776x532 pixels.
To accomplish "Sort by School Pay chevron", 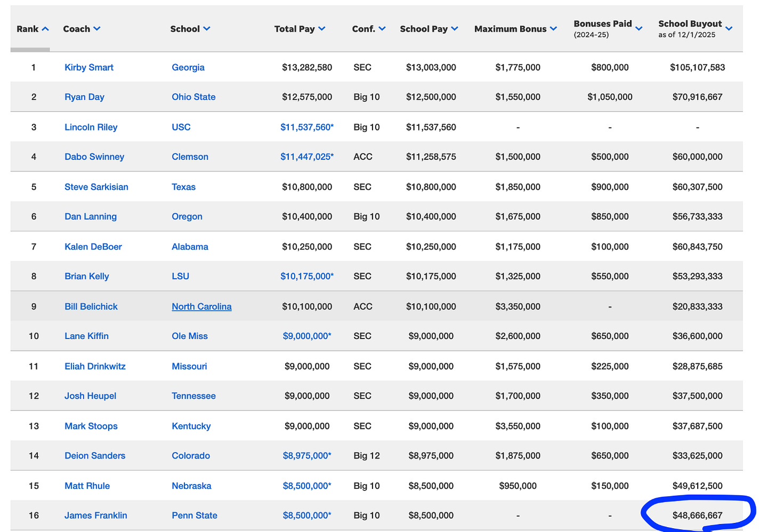I will pyautogui.click(x=455, y=29).
